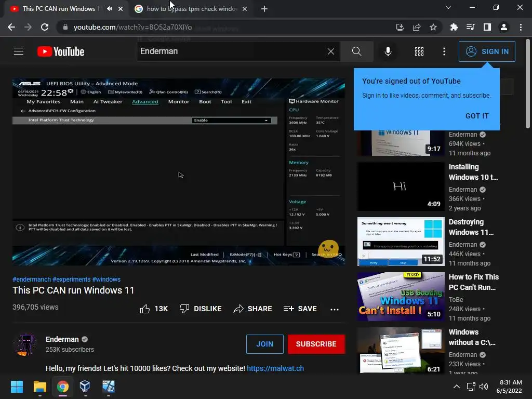Open the Destroying Windows 11 title

(471, 227)
